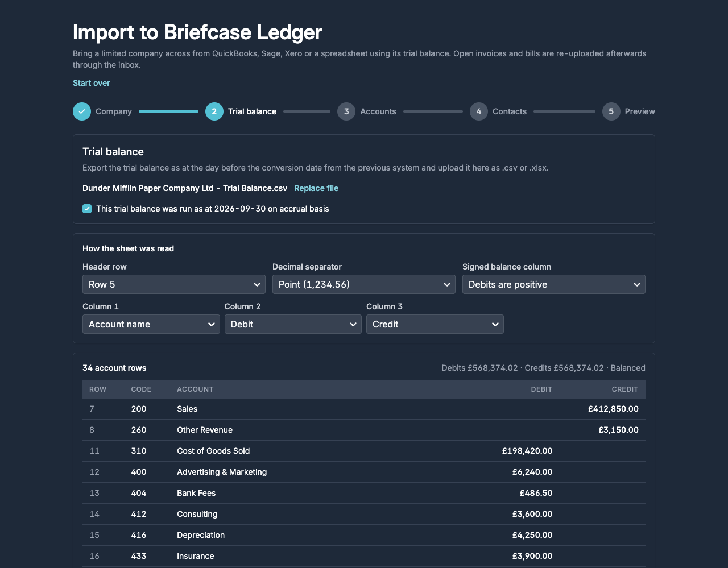The width and height of the screenshot is (728, 568).
Task: Click the £6,240.00 debit value
Action: tap(532, 472)
